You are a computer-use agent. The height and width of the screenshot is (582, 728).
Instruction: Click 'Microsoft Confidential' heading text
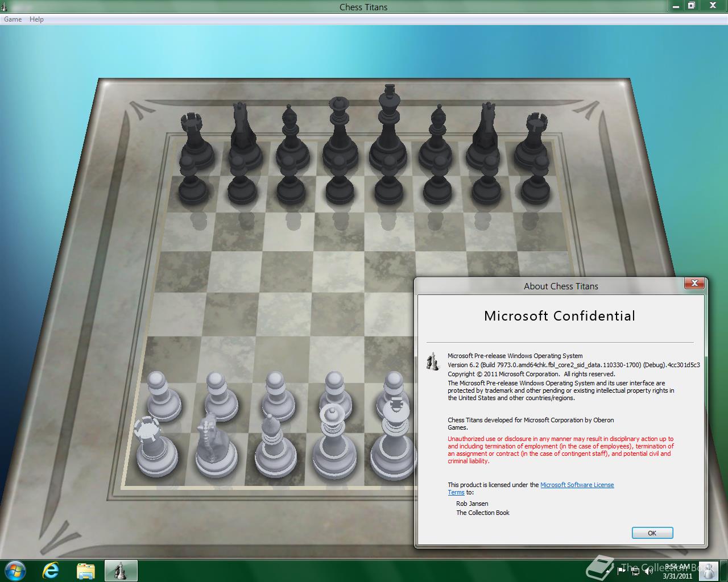pos(560,316)
